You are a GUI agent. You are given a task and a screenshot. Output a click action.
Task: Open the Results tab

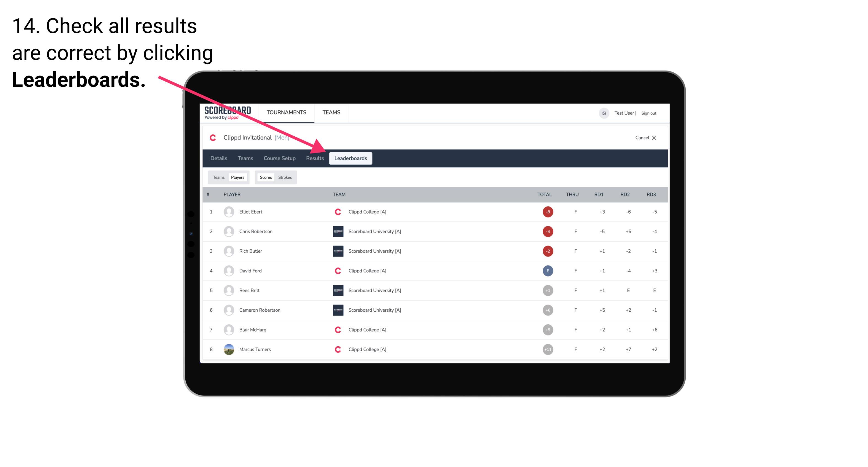(x=314, y=158)
